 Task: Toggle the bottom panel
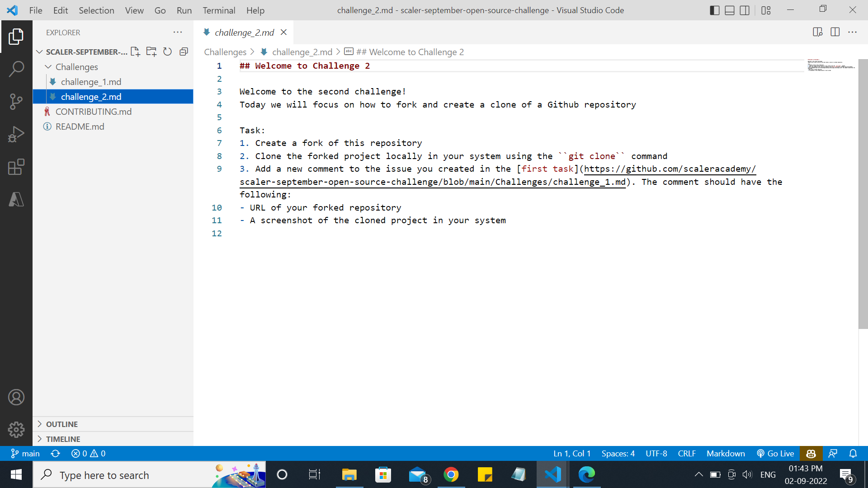click(x=729, y=10)
